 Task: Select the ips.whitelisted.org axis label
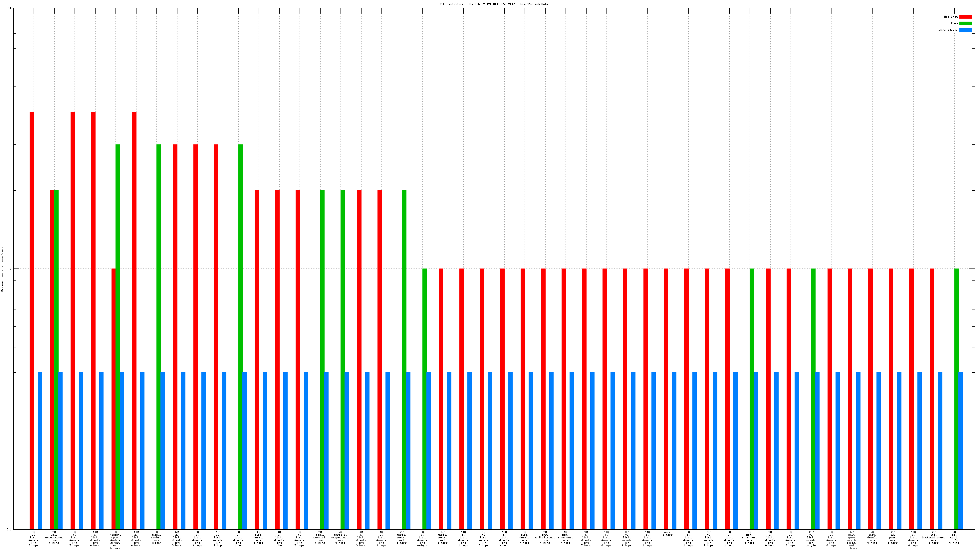click(x=545, y=538)
